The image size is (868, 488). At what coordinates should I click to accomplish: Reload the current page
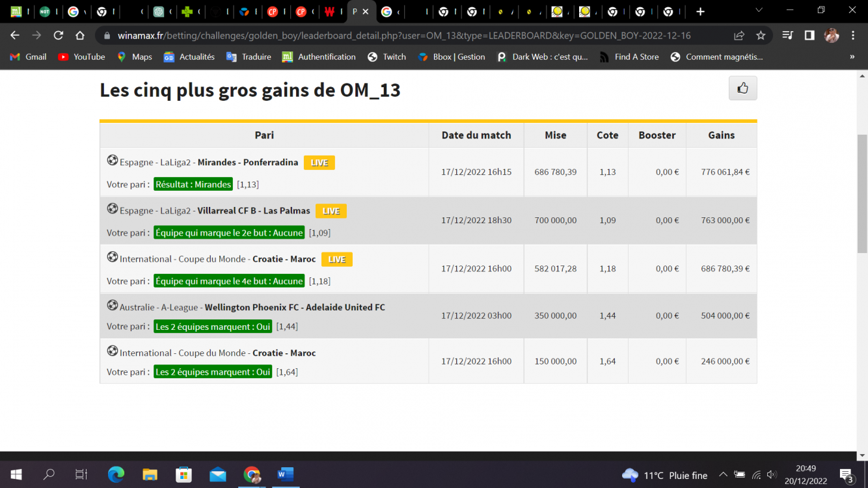click(59, 35)
